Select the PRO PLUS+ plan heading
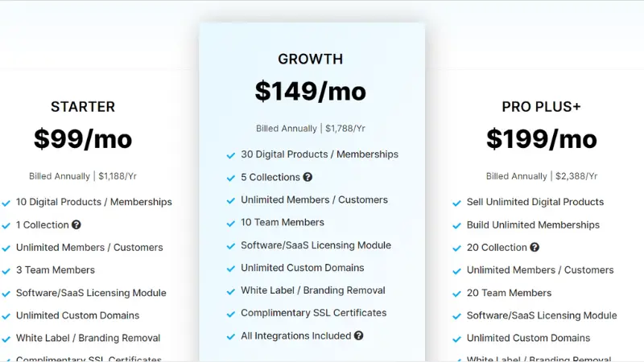644x362 pixels. [541, 107]
